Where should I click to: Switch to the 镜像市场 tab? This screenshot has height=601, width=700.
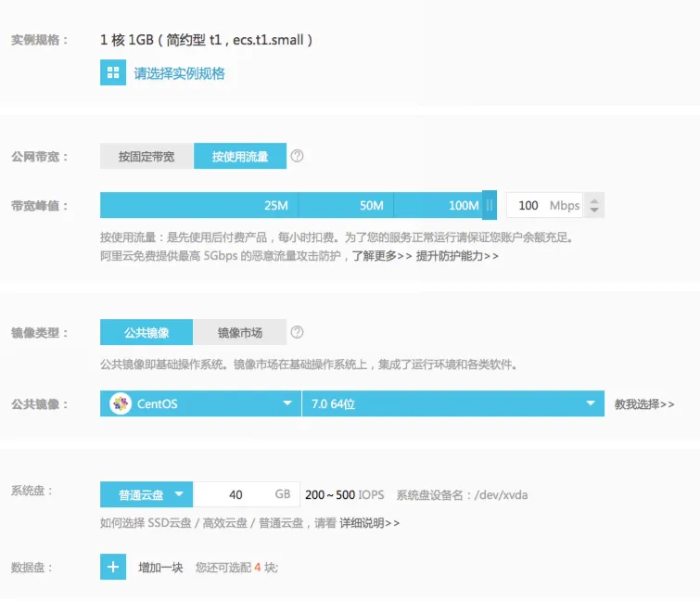(240, 332)
